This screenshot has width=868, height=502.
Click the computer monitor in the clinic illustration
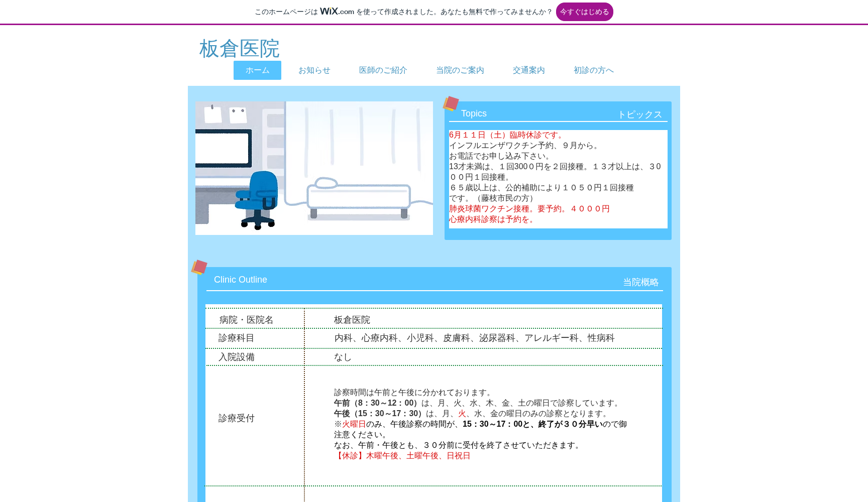click(223, 149)
